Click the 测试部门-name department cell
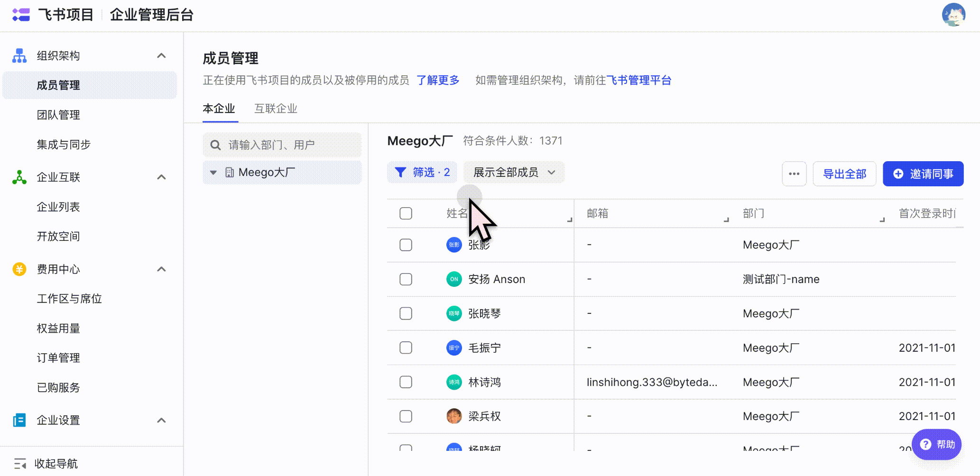 781,279
